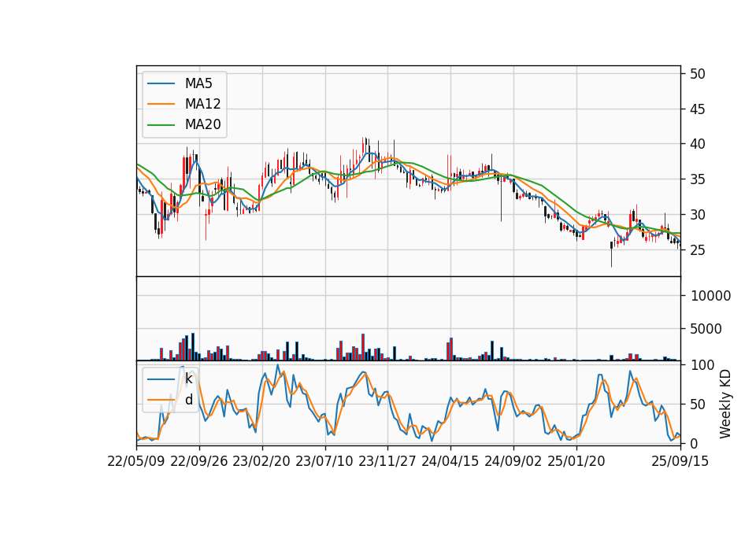Select the 25/09/15 date tick label
The height and width of the screenshot is (543, 756).
click(x=680, y=461)
